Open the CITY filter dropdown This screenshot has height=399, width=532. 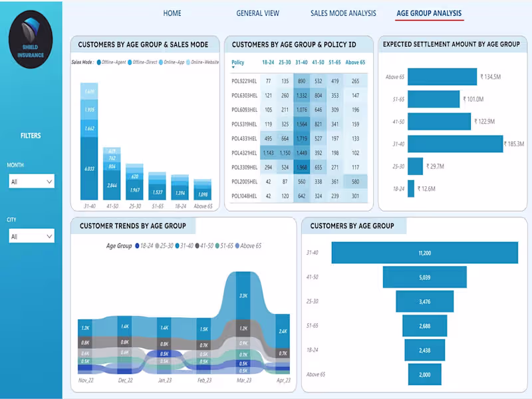pos(31,236)
